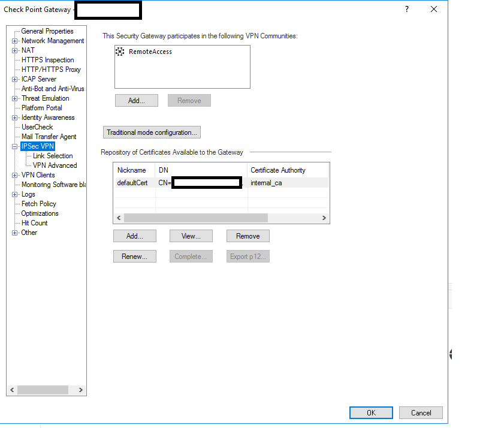Open Hit Count settings
The height and width of the screenshot is (428, 504).
(x=34, y=223)
